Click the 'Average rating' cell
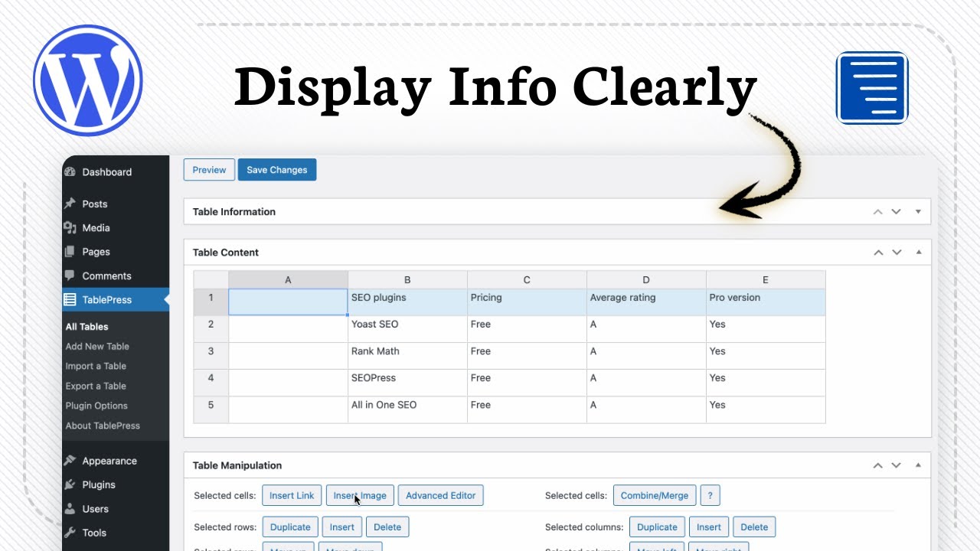The width and height of the screenshot is (980, 551). 646,302
